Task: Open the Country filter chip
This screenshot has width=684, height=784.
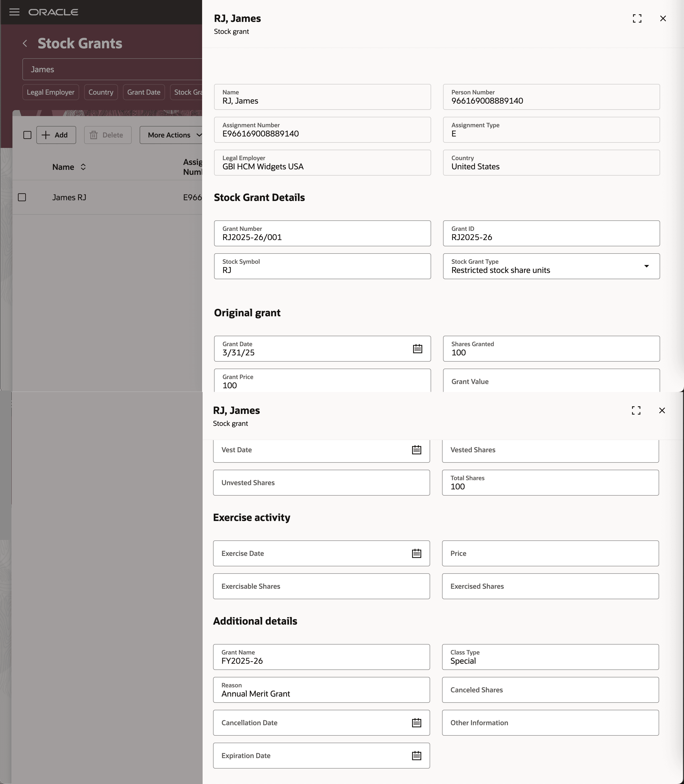Action: 101,92
